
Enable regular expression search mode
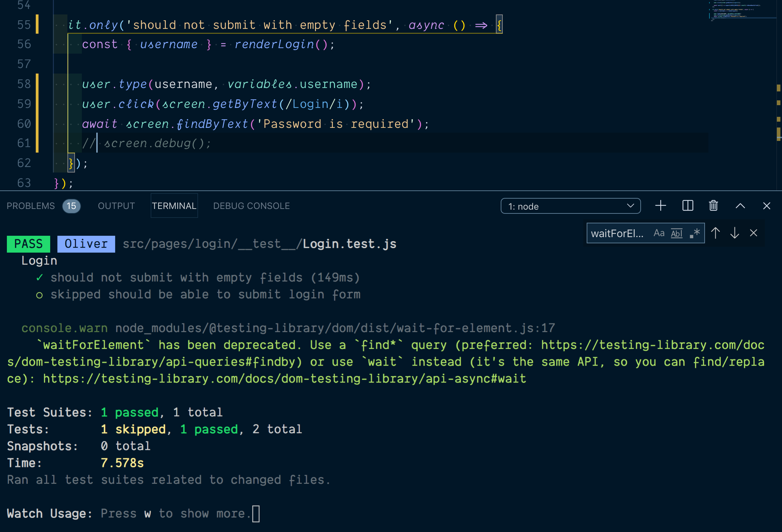point(694,233)
